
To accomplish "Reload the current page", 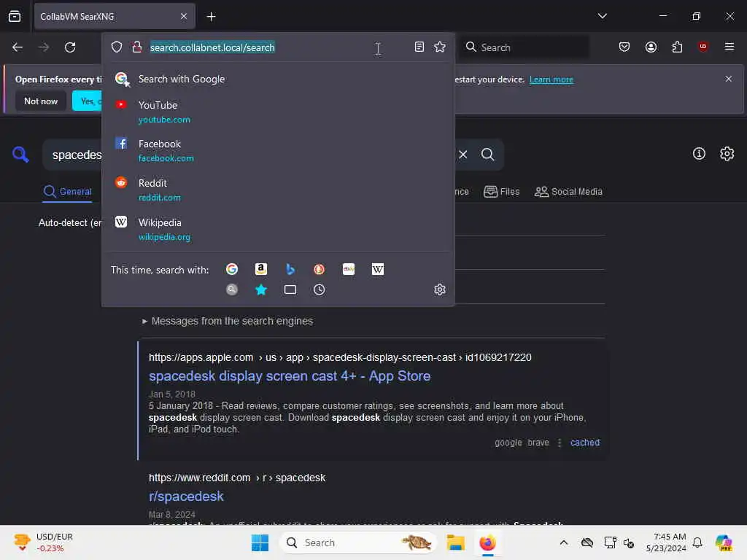I will point(70,47).
